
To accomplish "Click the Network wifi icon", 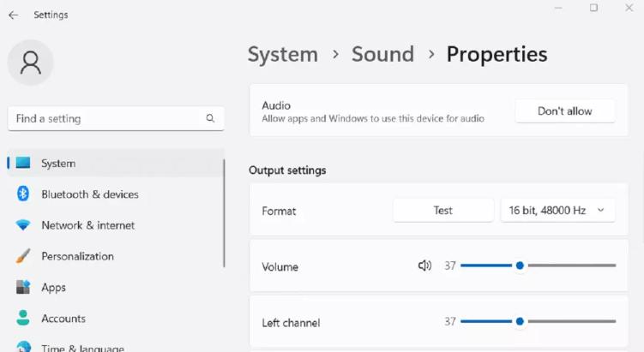I will coord(23,225).
